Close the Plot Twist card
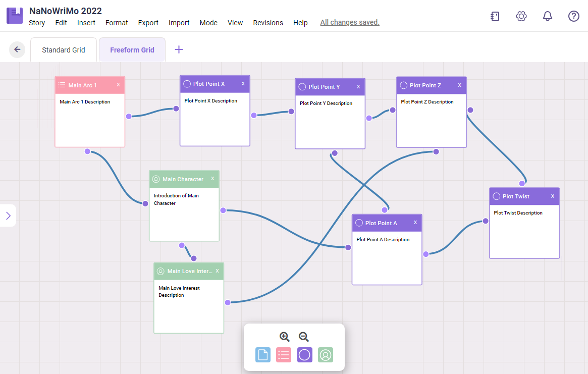The height and width of the screenshot is (374, 588). click(553, 196)
